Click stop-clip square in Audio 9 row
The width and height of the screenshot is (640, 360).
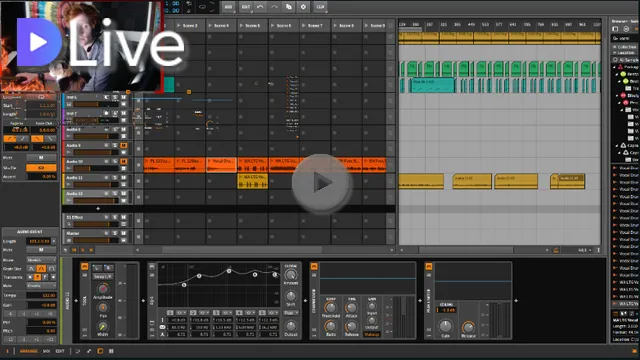click(138, 149)
